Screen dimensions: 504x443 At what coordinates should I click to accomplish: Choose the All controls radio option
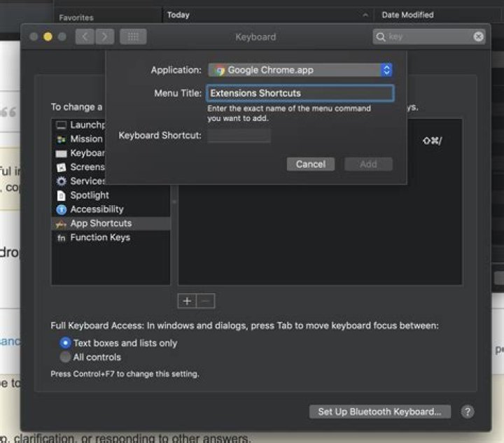click(65, 357)
